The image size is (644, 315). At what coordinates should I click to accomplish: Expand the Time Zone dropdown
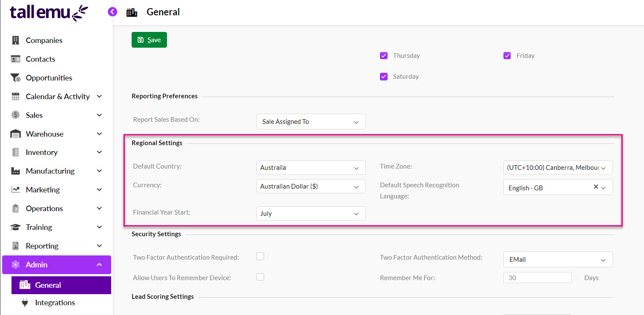(x=558, y=167)
